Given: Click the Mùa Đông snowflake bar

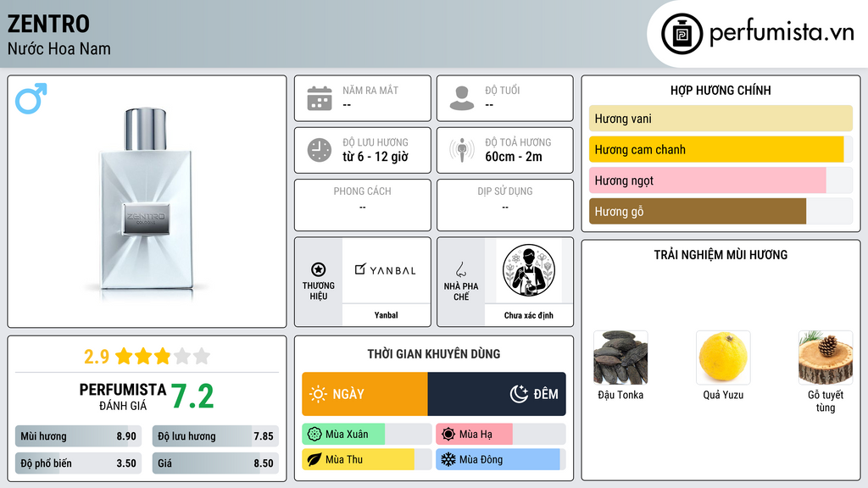Looking at the screenshot, I should 500,459.
